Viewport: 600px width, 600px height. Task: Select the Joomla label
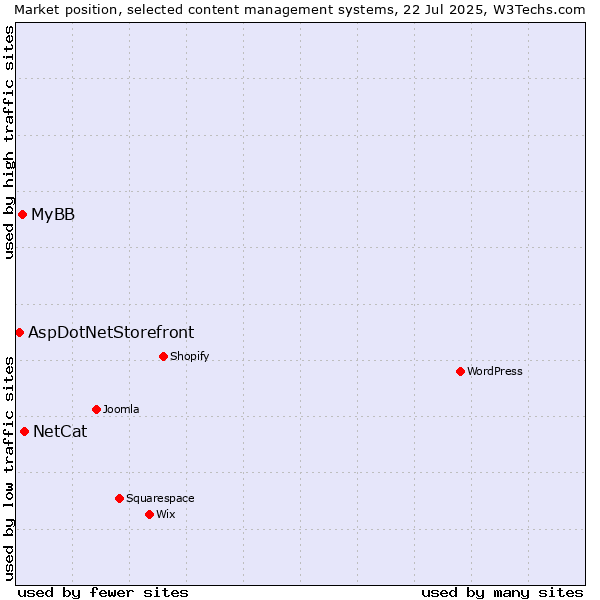coord(121,409)
